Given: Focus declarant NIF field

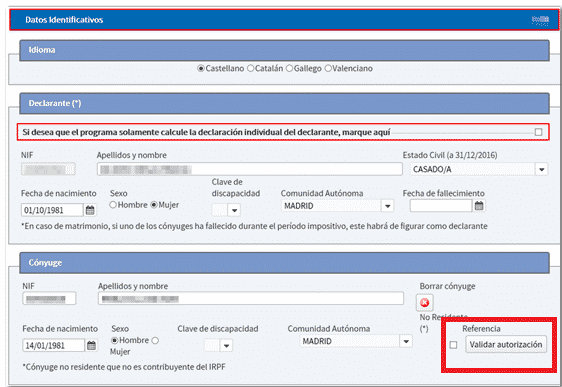Looking at the screenshot, I should (48, 169).
